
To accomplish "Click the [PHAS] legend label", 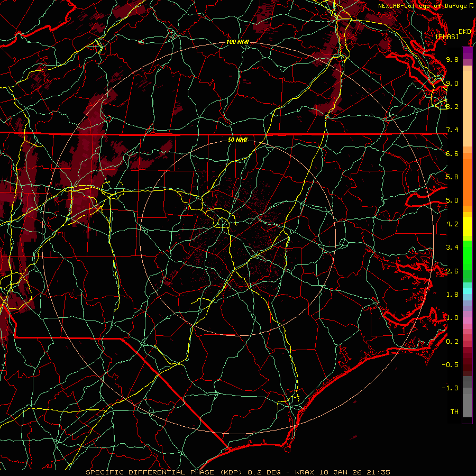I will click(x=447, y=36).
